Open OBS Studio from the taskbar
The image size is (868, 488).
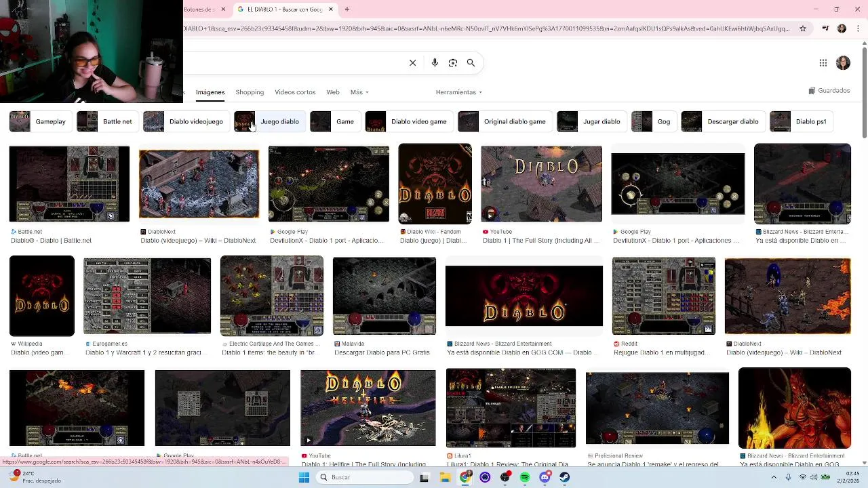(505, 477)
